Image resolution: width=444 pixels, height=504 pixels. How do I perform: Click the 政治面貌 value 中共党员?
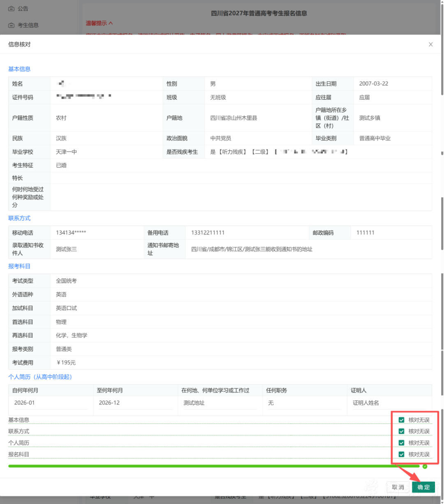[220, 138]
